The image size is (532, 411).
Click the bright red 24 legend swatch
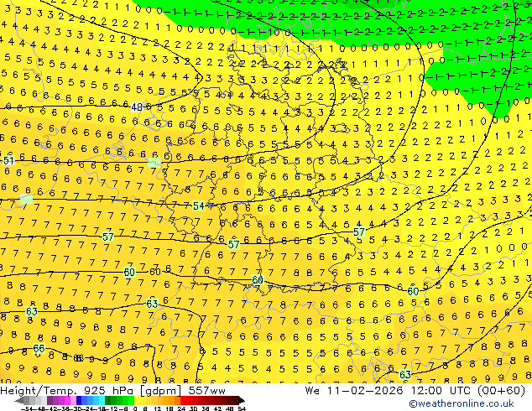pos(183,400)
